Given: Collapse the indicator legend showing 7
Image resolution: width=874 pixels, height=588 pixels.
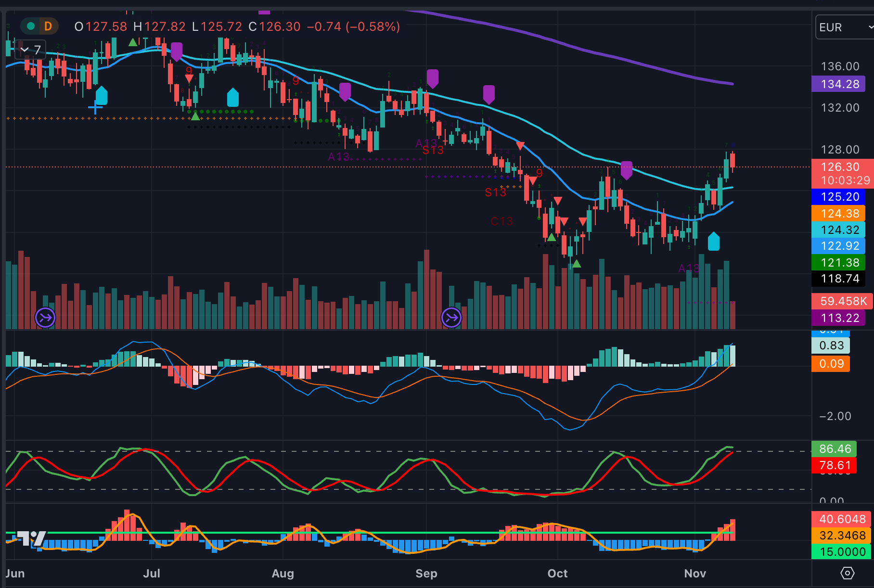Looking at the screenshot, I should 30,50.
